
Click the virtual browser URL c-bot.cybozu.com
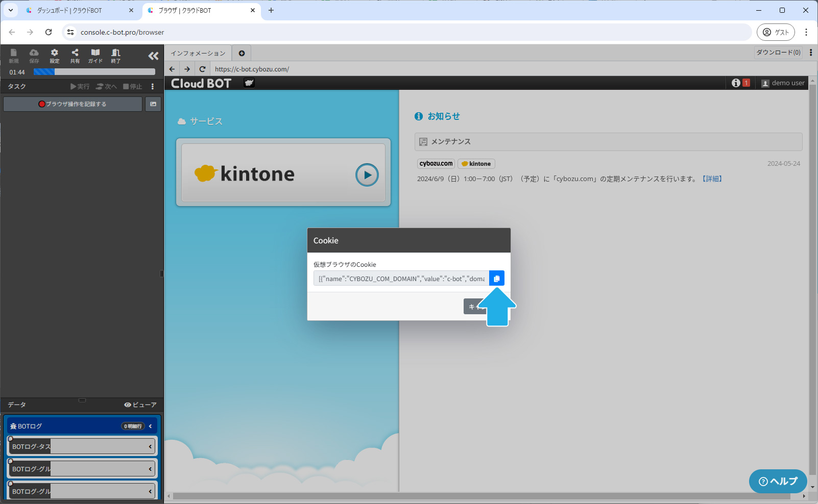pos(252,69)
